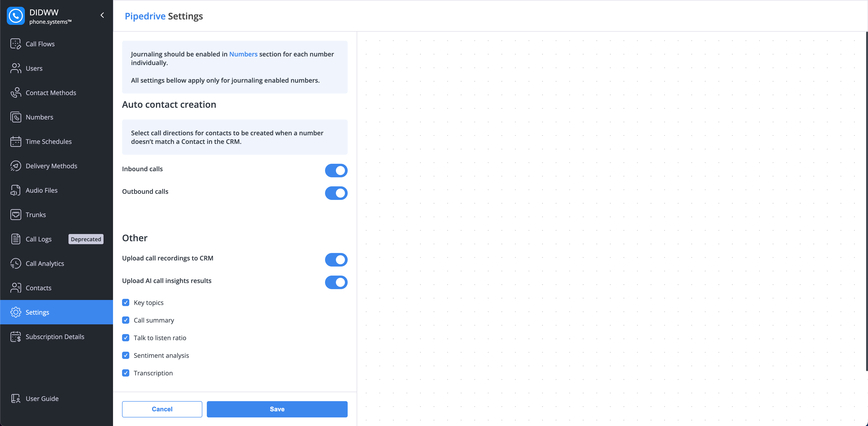Uncheck Talk to listen ratio checkbox
Image resolution: width=868 pixels, height=426 pixels.
[x=126, y=338]
